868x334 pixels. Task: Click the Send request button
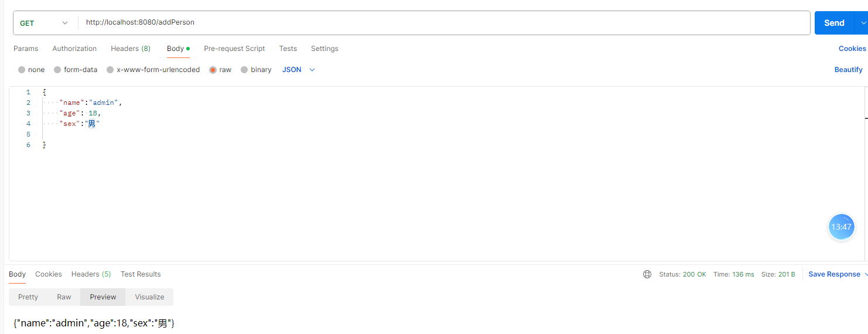835,23
